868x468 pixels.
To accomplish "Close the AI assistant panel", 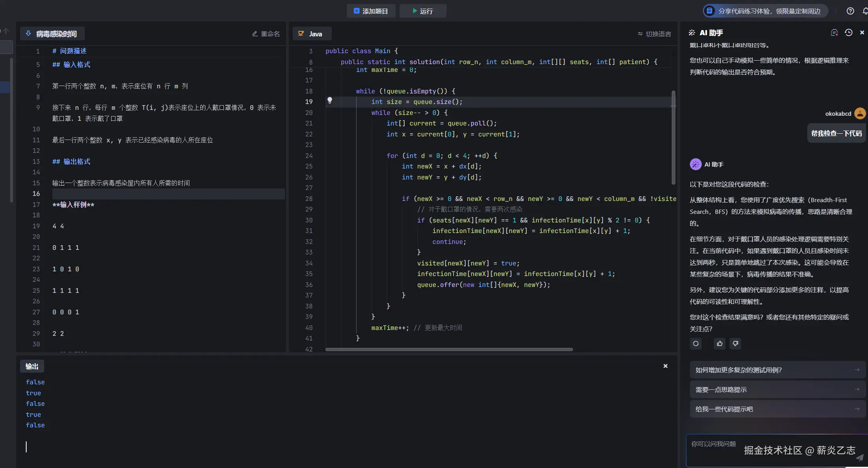I will tap(862, 33).
